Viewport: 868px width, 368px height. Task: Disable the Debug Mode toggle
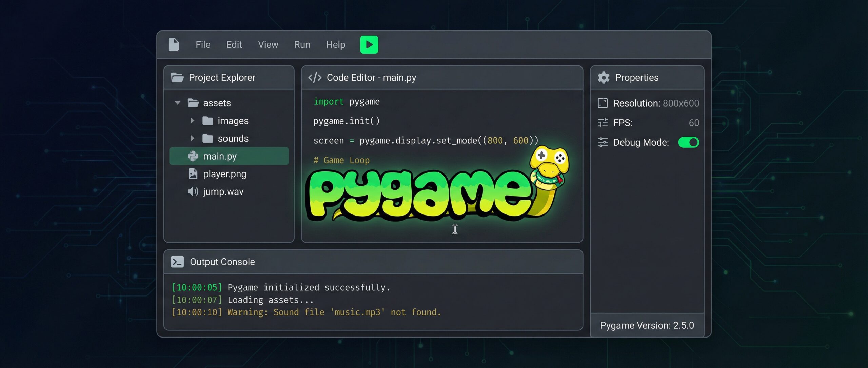[x=688, y=142]
